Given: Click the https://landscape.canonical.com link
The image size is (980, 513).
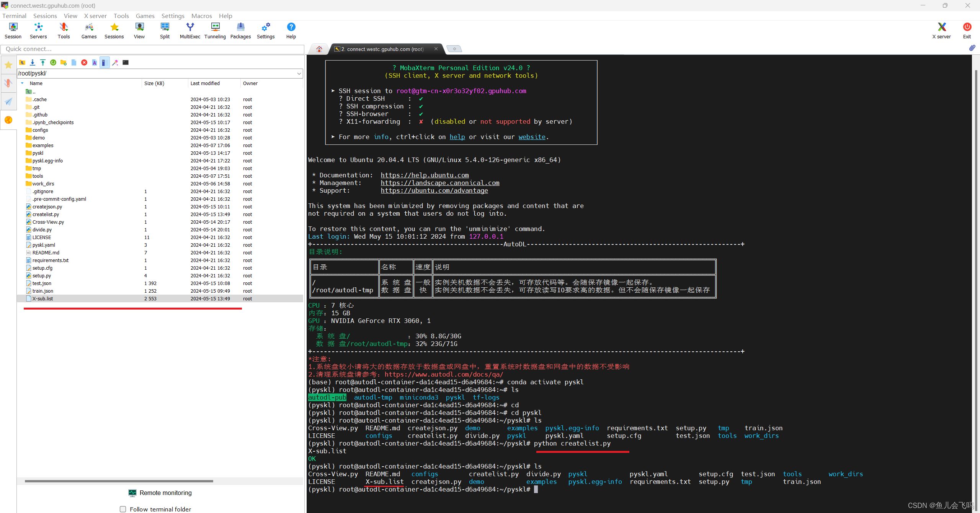Looking at the screenshot, I should tap(439, 183).
